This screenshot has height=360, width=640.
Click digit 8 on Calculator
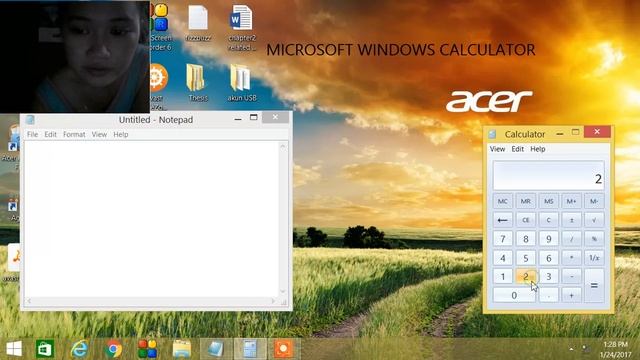click(x=526, y=239)
